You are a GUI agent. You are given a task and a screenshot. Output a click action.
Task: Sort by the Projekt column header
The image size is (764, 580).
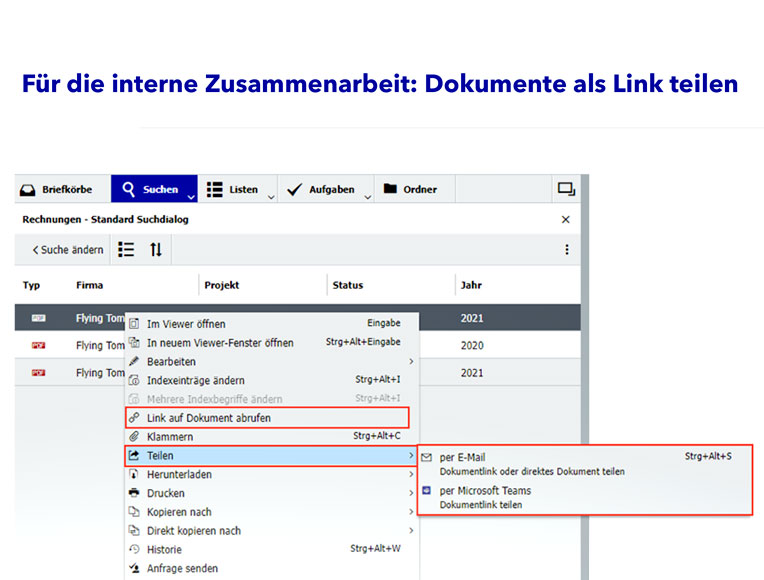click(222, 285)
